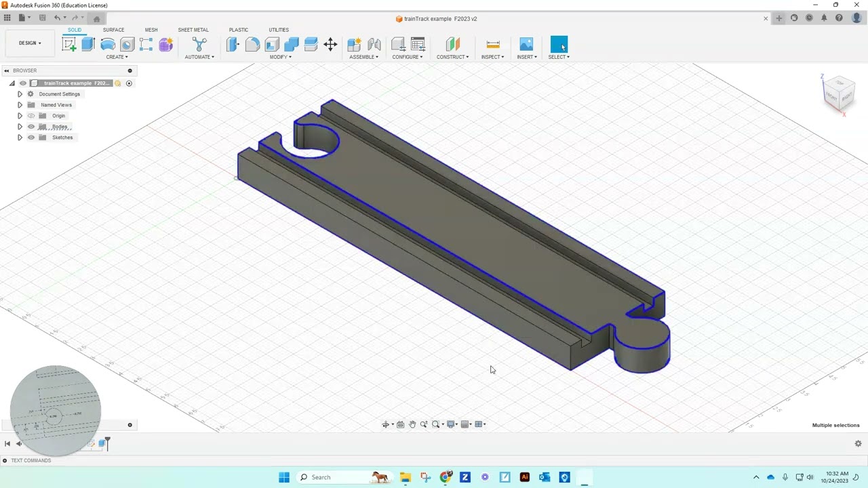Click the Automated Modeling icon
868x488 pixels.
coord(199,45)
